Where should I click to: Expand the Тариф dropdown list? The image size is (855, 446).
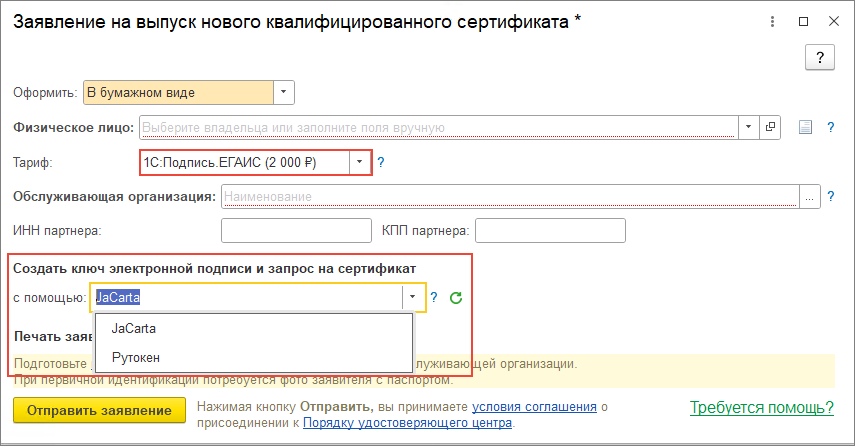point(359,162)
